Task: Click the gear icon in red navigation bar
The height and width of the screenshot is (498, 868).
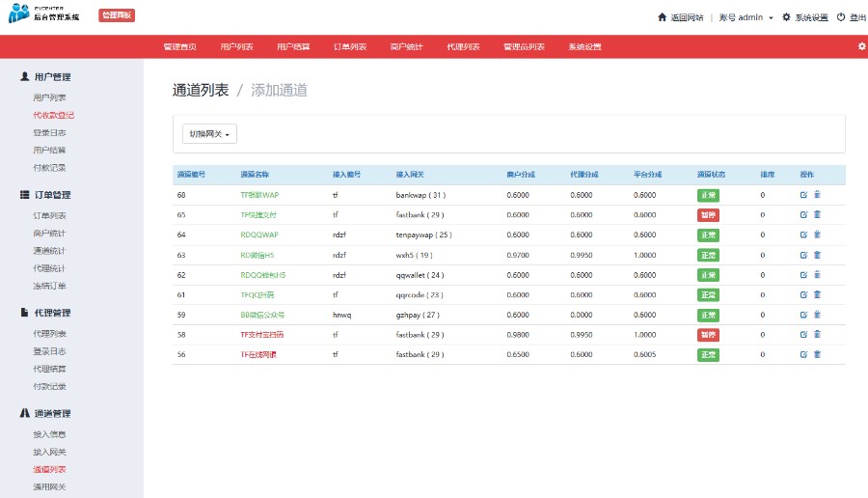Action: (861, 46)
